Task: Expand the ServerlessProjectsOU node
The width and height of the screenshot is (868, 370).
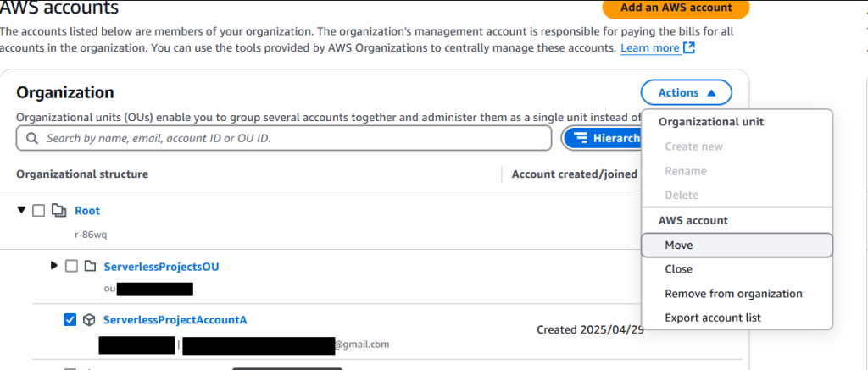Action: 53,266
